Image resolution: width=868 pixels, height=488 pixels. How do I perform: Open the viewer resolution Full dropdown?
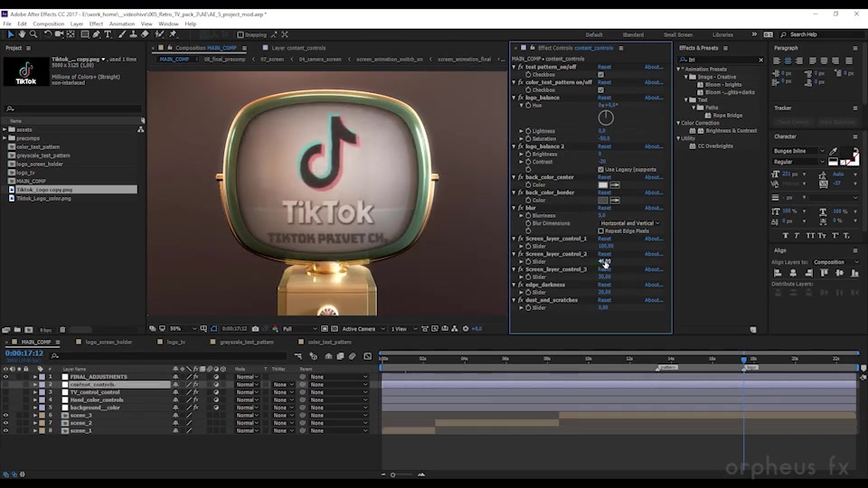[300, 329]
